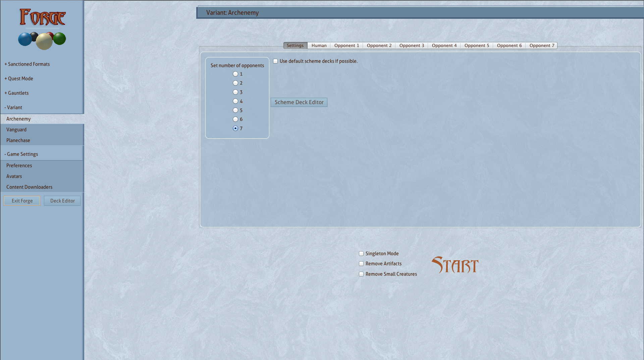Select 3 opponents radio button
The width and height of the screenshot is (644, 360).
(235, 92)
